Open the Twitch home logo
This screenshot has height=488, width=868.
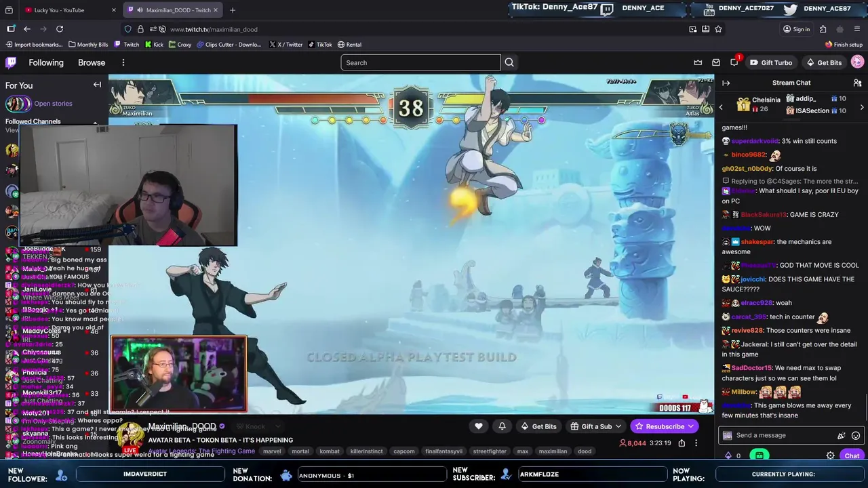point(11,62)
